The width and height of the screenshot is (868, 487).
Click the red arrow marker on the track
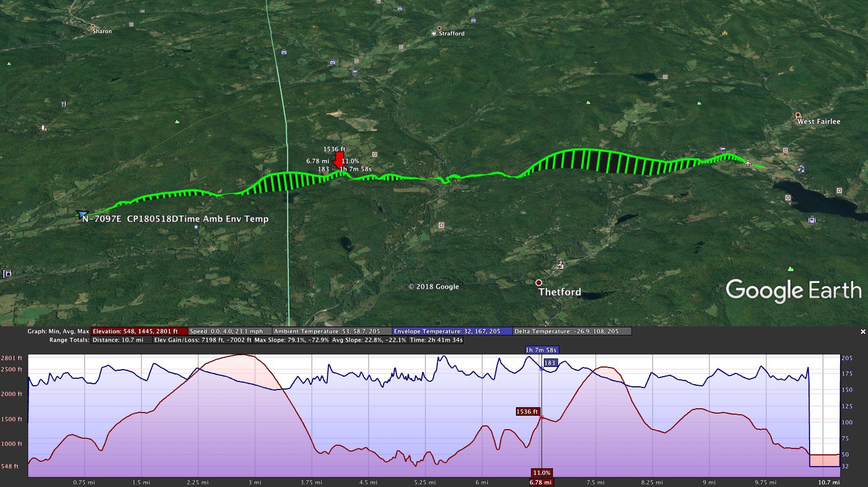tap(339, 159)
